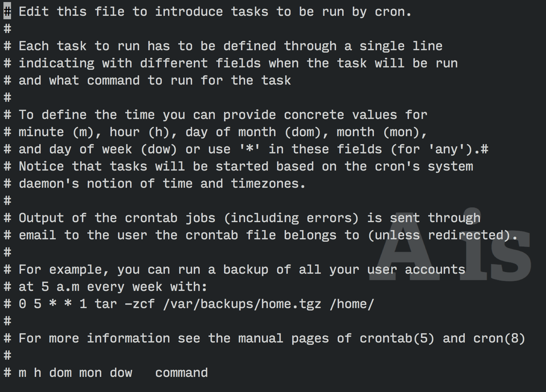546x392 pixels.
Task: Click the word "Notice"
Action: tap(41, 166)
